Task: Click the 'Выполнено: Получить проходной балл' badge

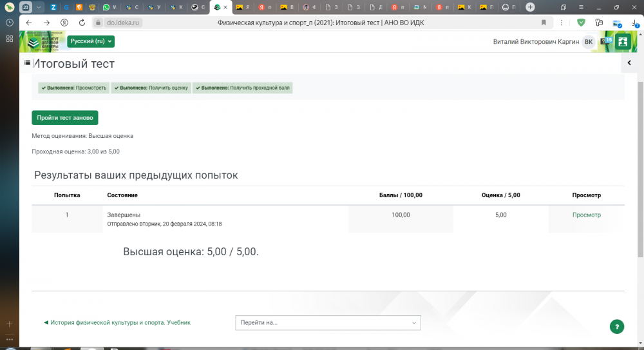Action: [x=242, y=88]
